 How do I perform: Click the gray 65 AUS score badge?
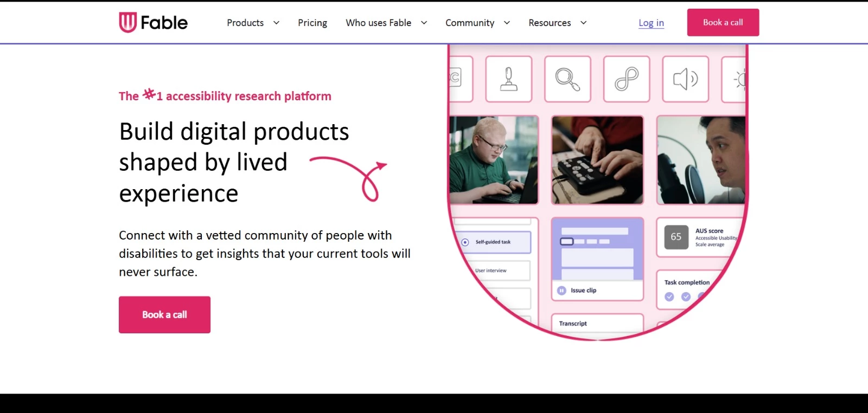[x=676, y=237]
